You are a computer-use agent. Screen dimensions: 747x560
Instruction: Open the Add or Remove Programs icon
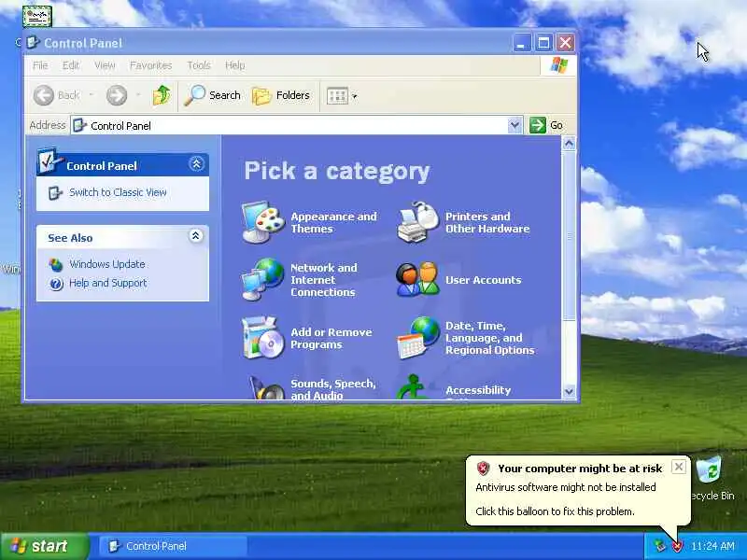[x=263, y=338]
